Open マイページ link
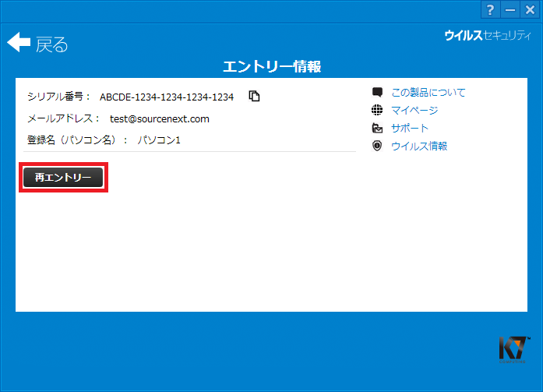 [414, 111]
